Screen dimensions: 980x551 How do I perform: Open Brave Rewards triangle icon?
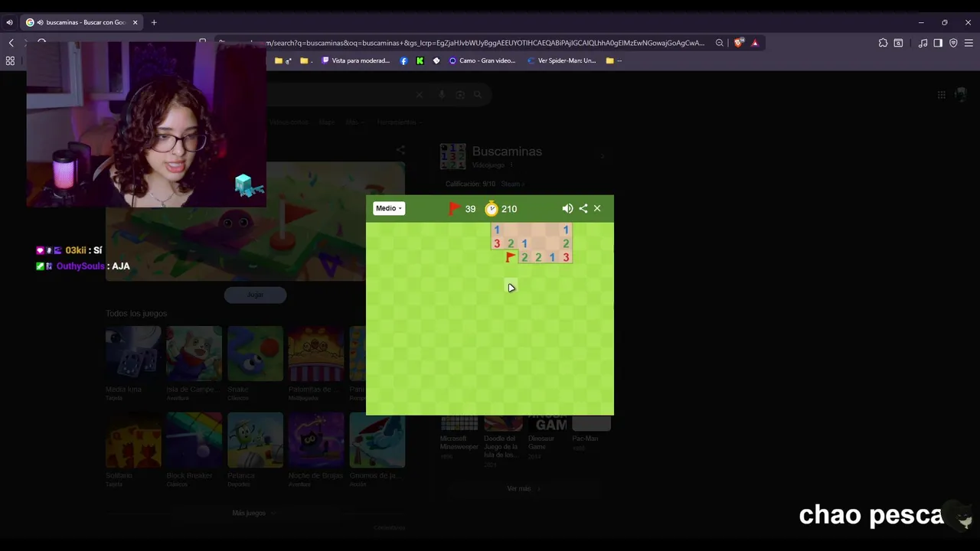click(755, 43)
